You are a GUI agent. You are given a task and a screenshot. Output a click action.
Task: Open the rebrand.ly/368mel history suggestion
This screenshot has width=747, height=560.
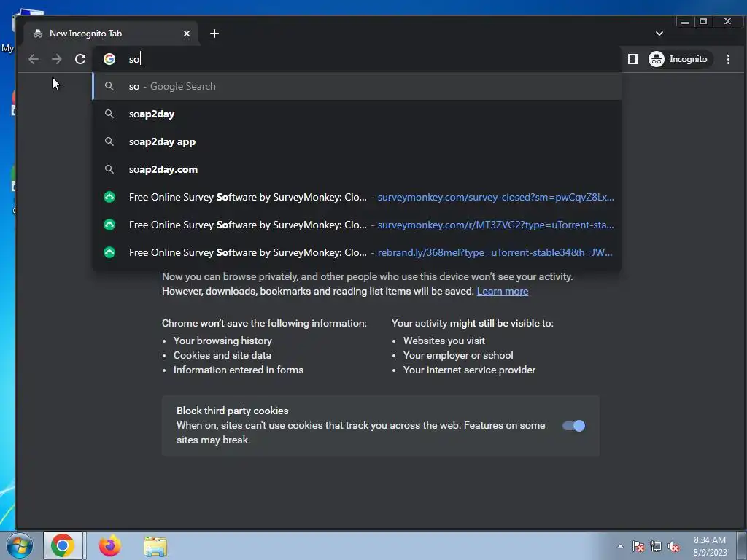[x=357, y=252]
